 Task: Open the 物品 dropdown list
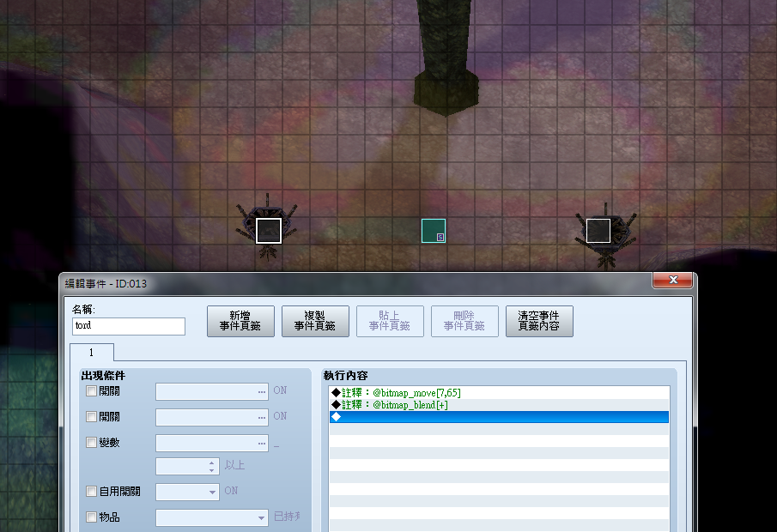pyautogui.click(x=212, y=517)
